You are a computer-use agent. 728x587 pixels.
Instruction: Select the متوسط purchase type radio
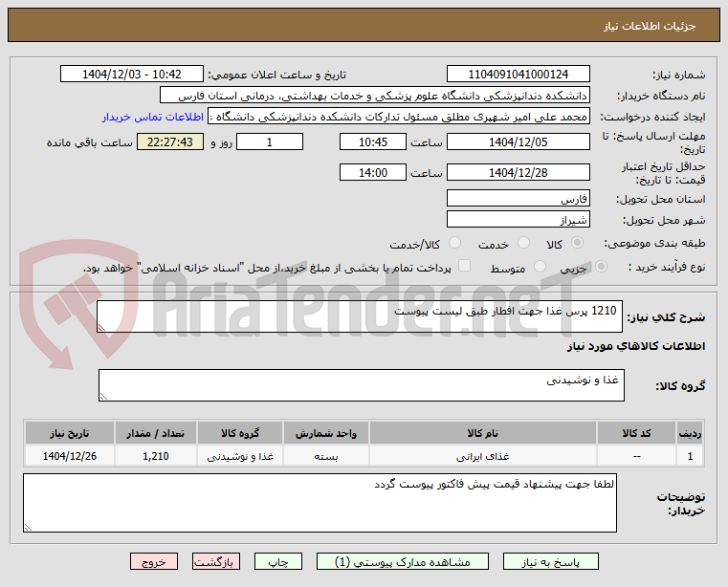[540, 267]
